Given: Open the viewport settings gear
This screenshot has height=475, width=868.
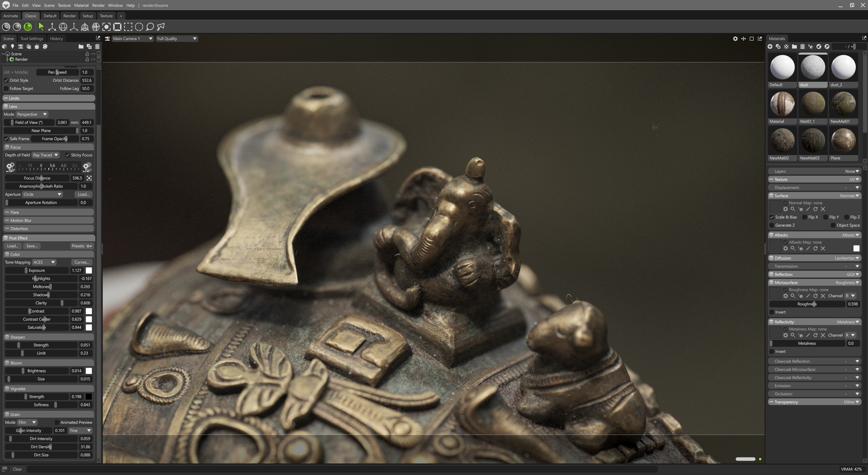Looking at the screenshot, I should tap(735, 39).
